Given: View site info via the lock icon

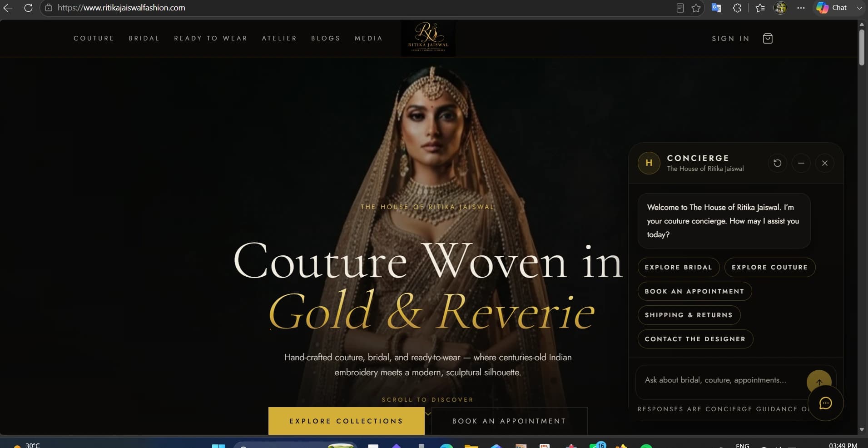Looking at the screenshot, I should (x=49, y=8).
